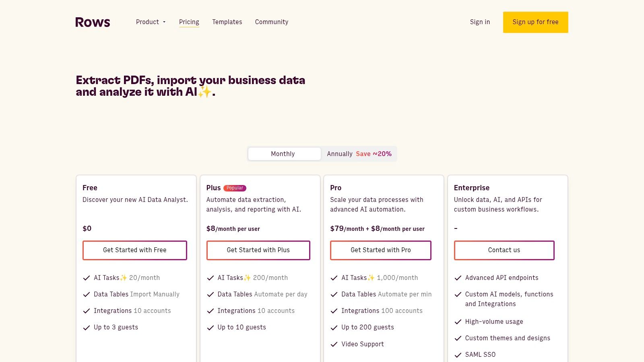Open the Pricing page tab
This screenshot has height=362, width=644.
pos(189,22)
